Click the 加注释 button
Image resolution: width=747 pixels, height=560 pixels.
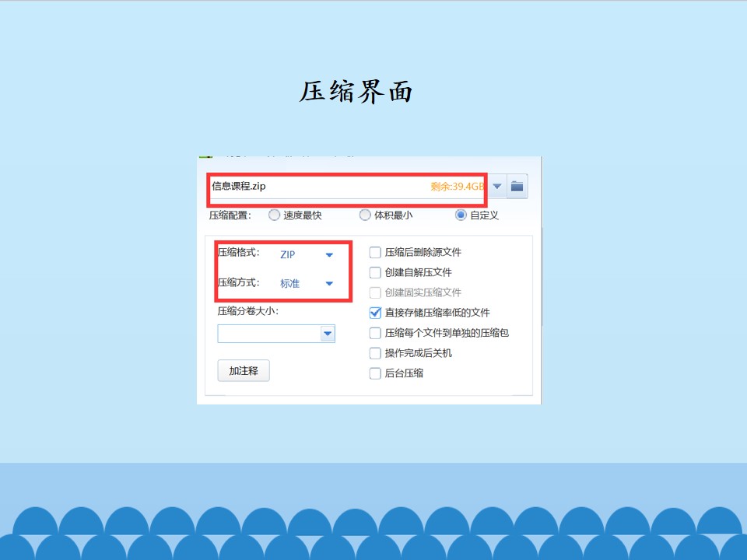coord(244,371)
